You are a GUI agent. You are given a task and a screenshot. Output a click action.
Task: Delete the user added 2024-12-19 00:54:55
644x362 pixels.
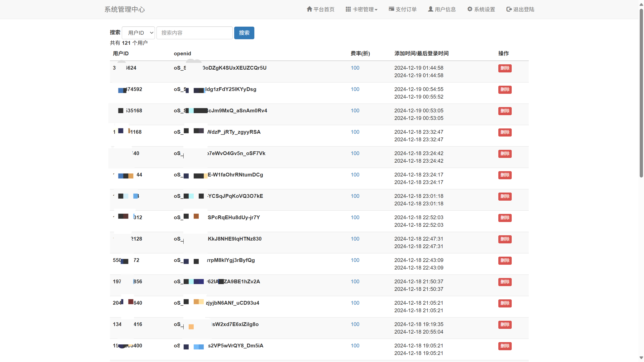point(505,89)
